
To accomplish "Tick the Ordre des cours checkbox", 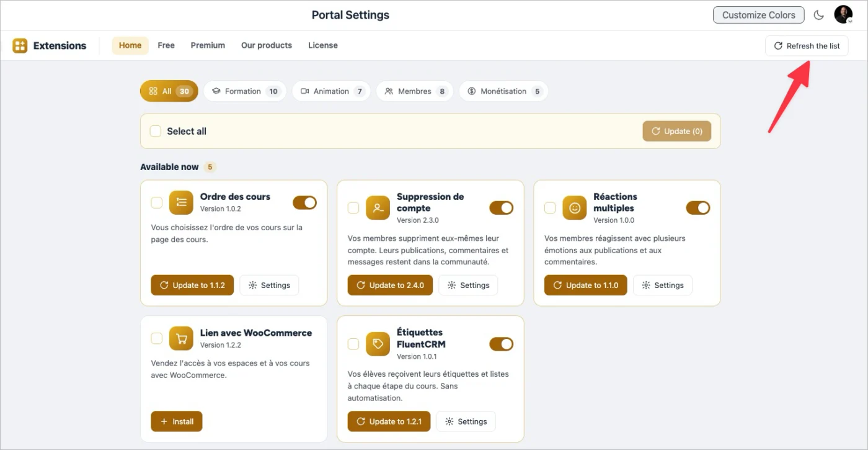I will 157,202.
